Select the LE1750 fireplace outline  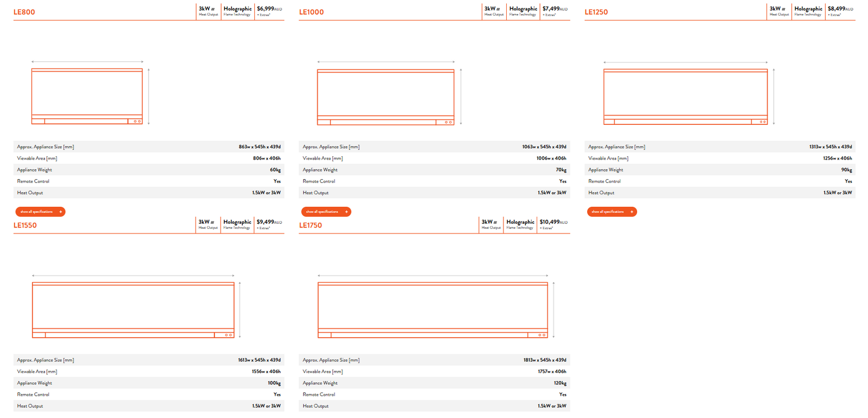point(433,309)
